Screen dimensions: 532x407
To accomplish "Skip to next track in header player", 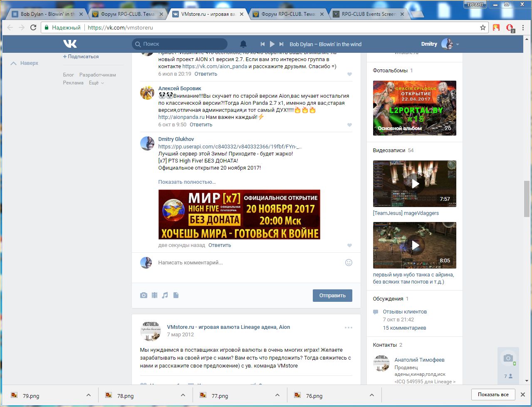I will coord(282,44).
